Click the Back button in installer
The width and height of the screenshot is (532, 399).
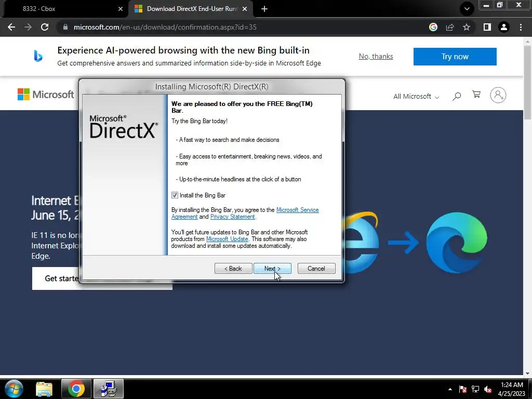(233, 269)
